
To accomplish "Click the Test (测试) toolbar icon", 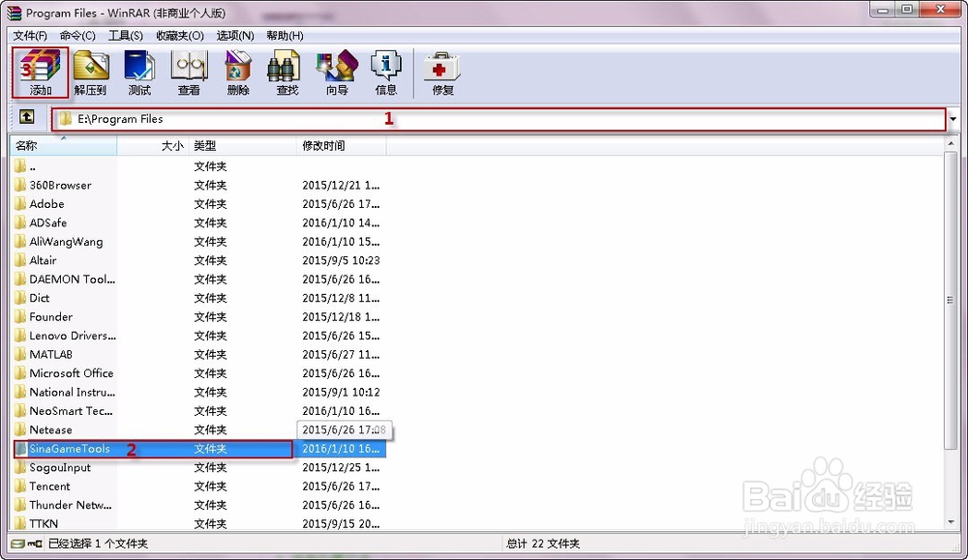I will click(x=139, y=73).
